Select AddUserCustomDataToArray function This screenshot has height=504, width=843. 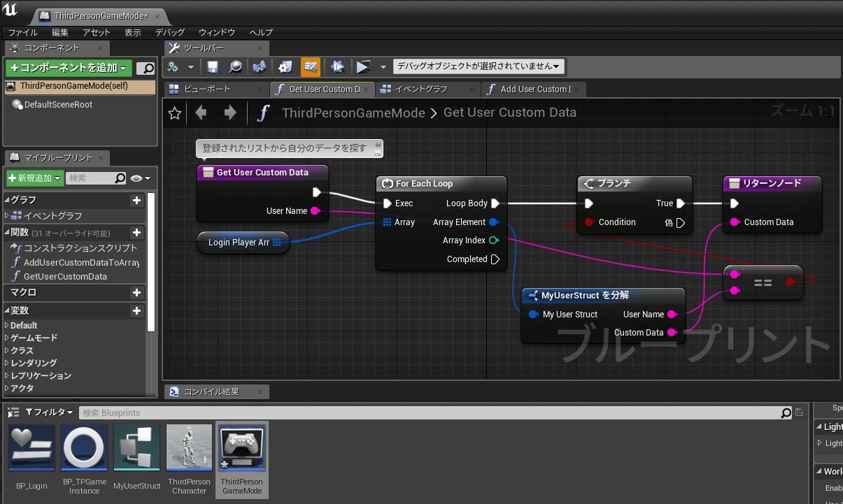tap(76, 262)
